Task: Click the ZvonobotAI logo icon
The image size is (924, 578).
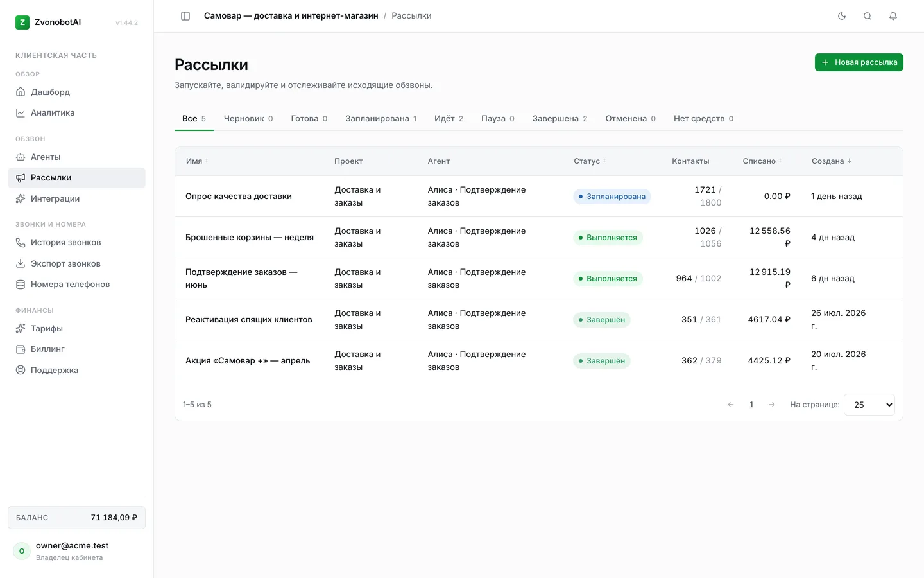Action: click(22, 22)
